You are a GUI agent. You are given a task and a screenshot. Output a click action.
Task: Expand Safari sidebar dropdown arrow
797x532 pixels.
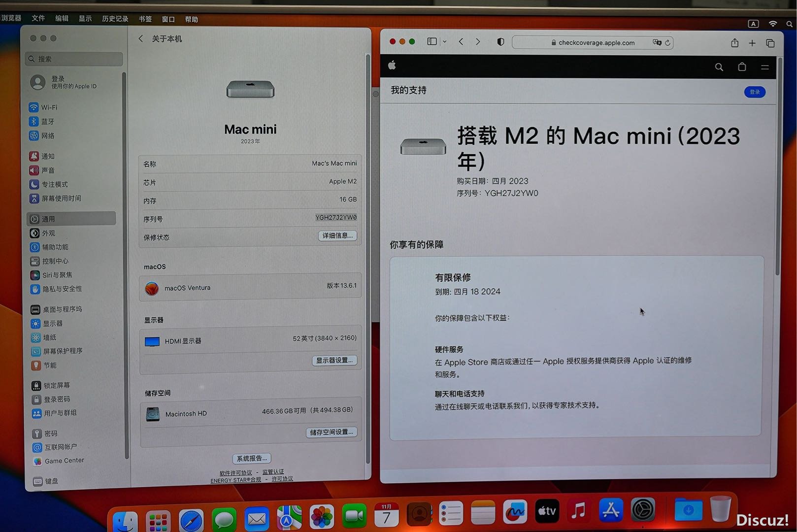444,42
